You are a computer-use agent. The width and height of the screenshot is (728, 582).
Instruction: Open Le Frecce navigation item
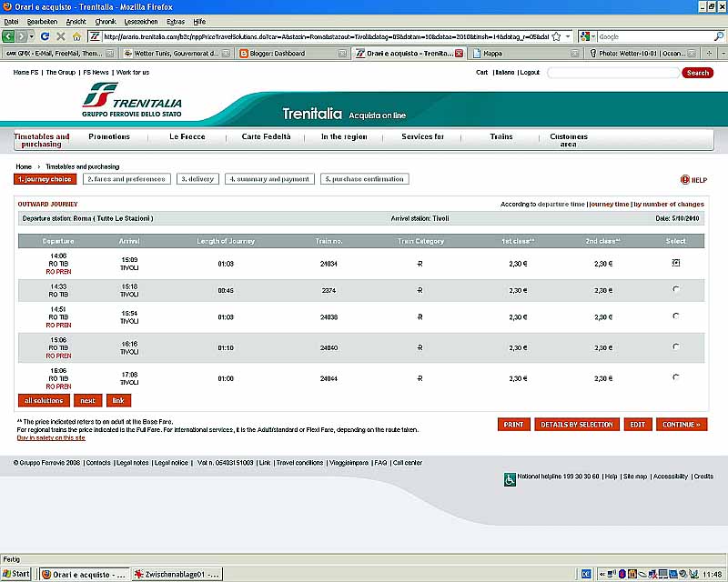187,136
